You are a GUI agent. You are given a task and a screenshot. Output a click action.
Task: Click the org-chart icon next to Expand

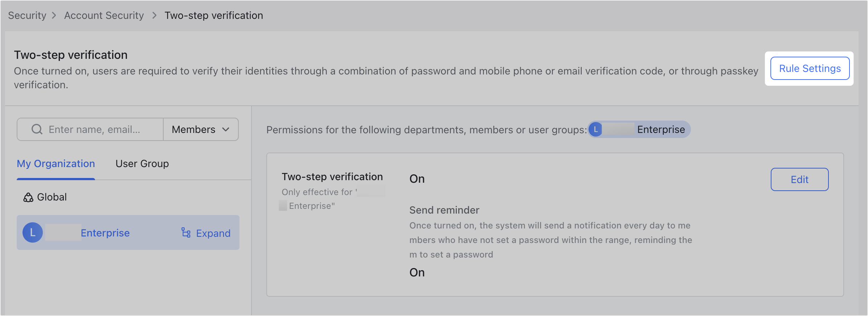coord(185,233)
